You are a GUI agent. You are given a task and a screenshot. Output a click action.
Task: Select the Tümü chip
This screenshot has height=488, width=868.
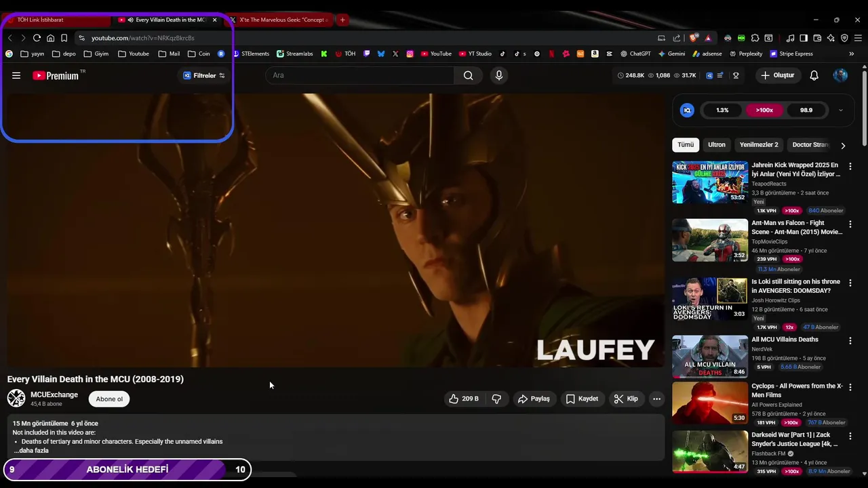pyautogui.click(x=686, y=144)
